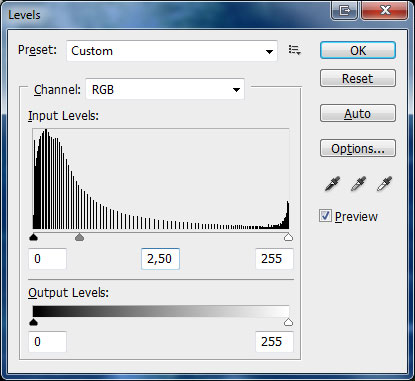The height and width of the screenshot is (381, 415).
Task: Apply Auto levels adjustment
Action: [x=358, y=113]
